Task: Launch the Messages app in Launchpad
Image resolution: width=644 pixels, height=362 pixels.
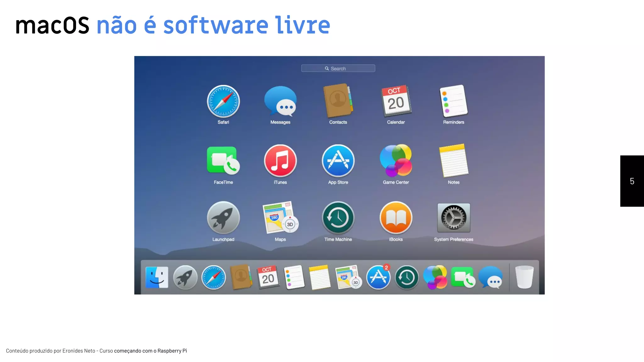Action: click(x=280, y=101)
